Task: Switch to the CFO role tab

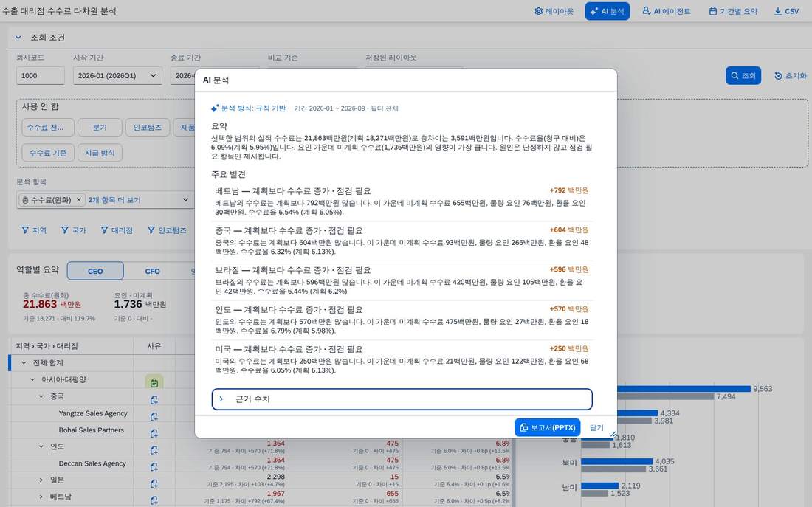Action: [152, 271]
